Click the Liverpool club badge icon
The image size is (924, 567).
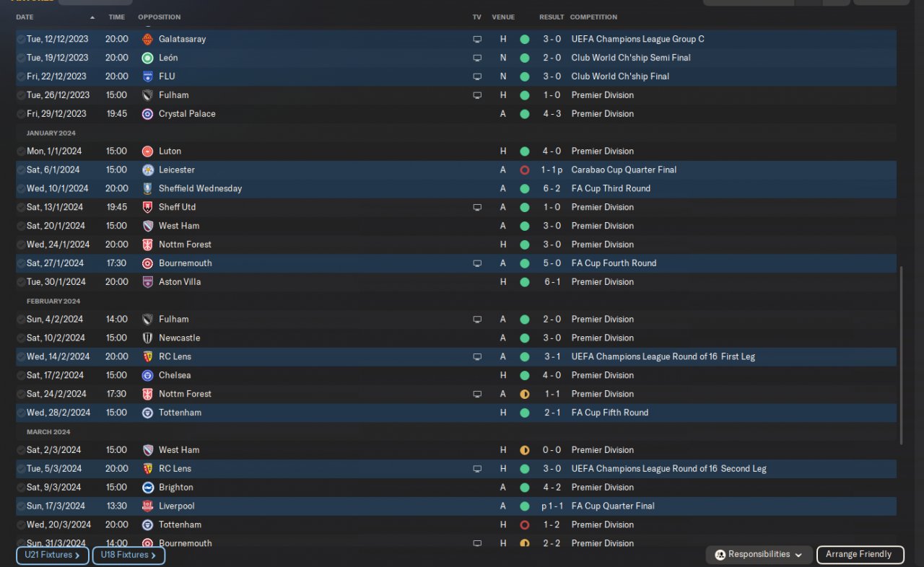(x=147, y=506)
